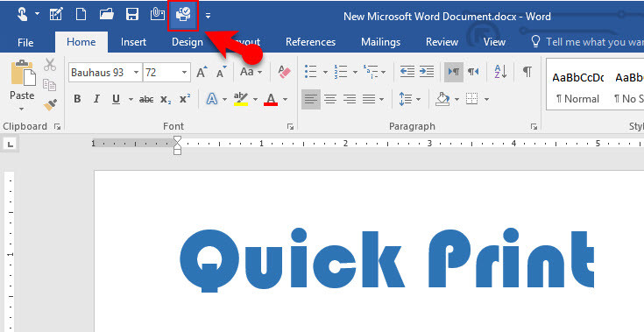
Task: Select the Format Painter brush icon
Action: pyautogui.click(x=50, y=105)
